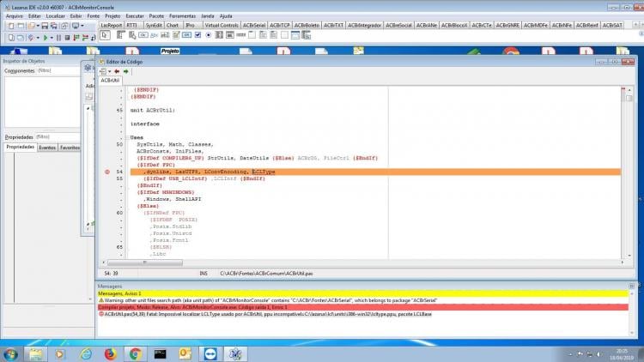The height and width of the screenshot is (362, 644).
Task: Collapse the Uses section fold marker
Action: (128, 137)
